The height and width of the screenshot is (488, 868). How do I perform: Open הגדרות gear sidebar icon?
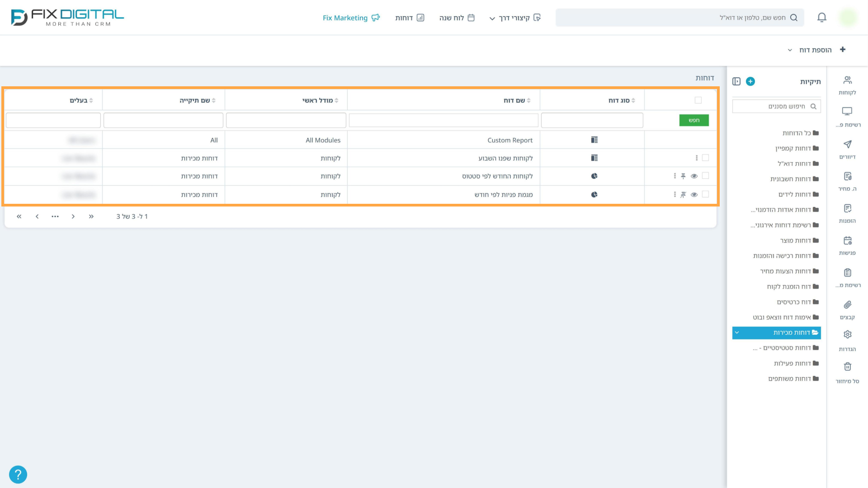(x=847, y=342)
